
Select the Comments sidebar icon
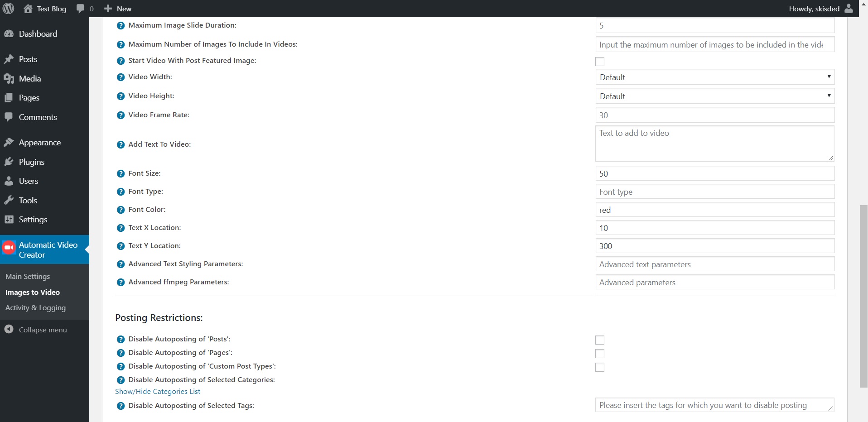click(x=9, y=117)
